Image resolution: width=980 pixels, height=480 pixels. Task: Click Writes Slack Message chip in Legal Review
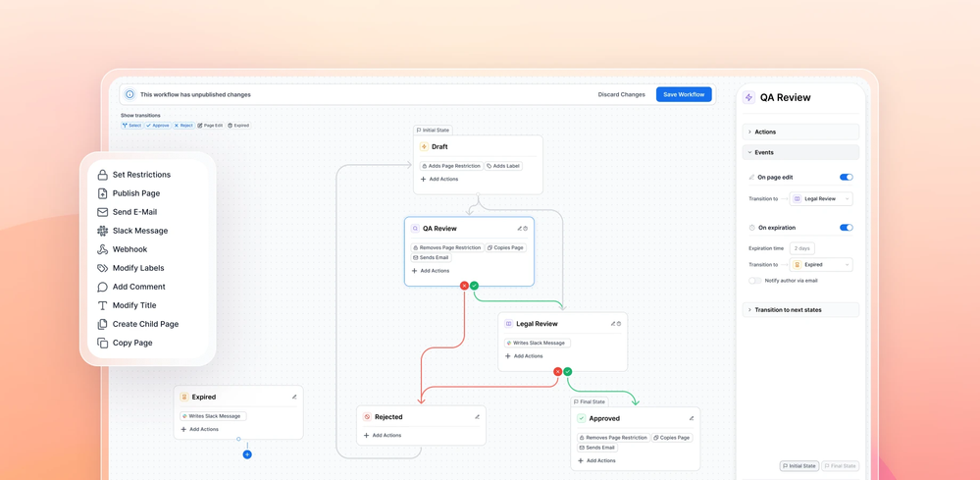(538, 344)
